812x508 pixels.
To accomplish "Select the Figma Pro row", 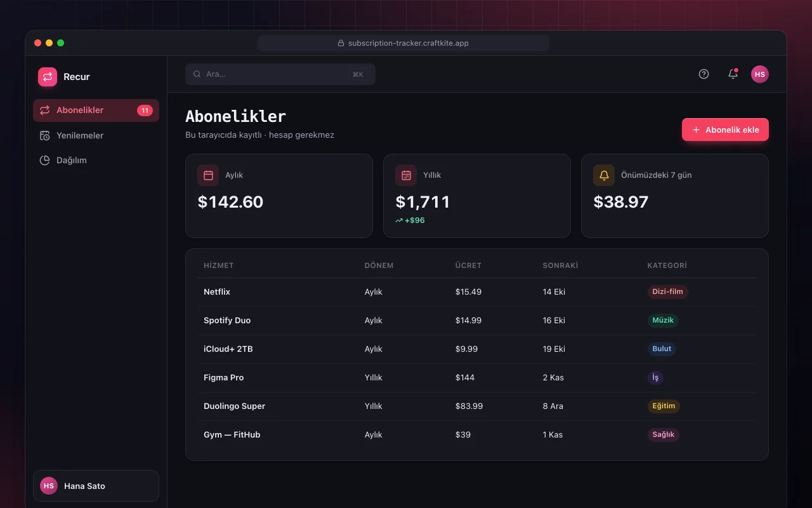I will (x=477, y=378).
